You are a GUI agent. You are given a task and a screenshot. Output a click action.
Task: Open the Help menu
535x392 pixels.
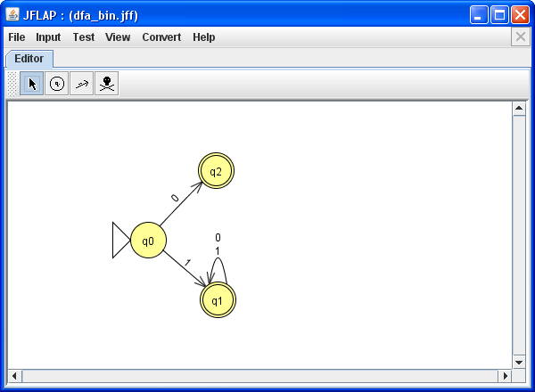click(x=204, y=37)
